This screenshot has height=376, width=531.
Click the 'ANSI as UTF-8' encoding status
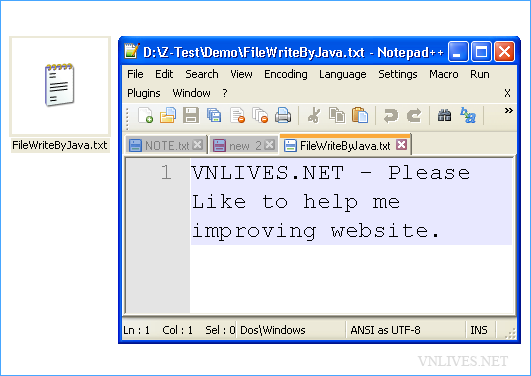(x=385, y=330)
